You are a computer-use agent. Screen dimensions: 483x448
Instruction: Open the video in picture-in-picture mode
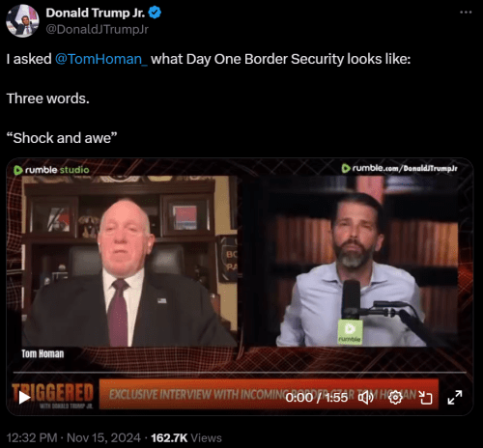(x=425, y=398)
